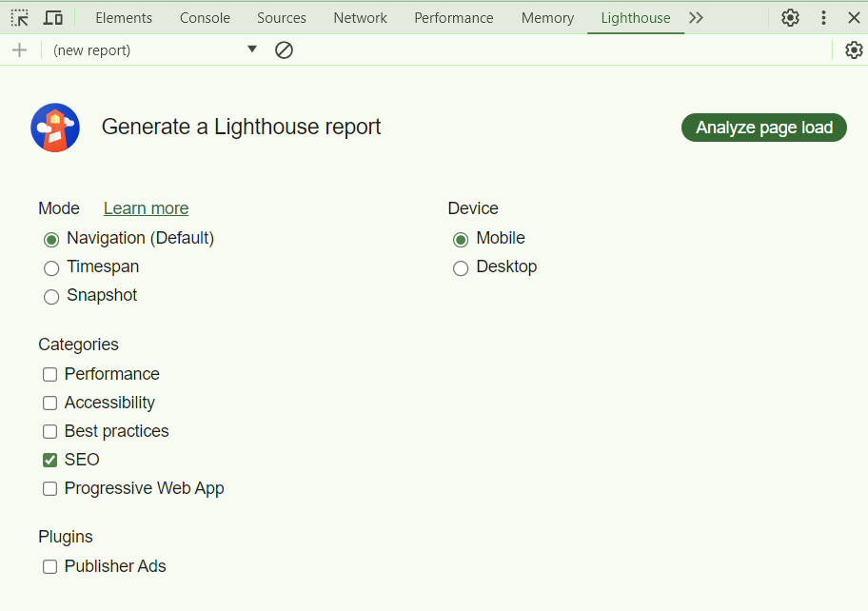Enable Progressive Web App checkbox
The height and width of the screenshot is (611, 868).
pyautogui.click(x=49, y=488)
